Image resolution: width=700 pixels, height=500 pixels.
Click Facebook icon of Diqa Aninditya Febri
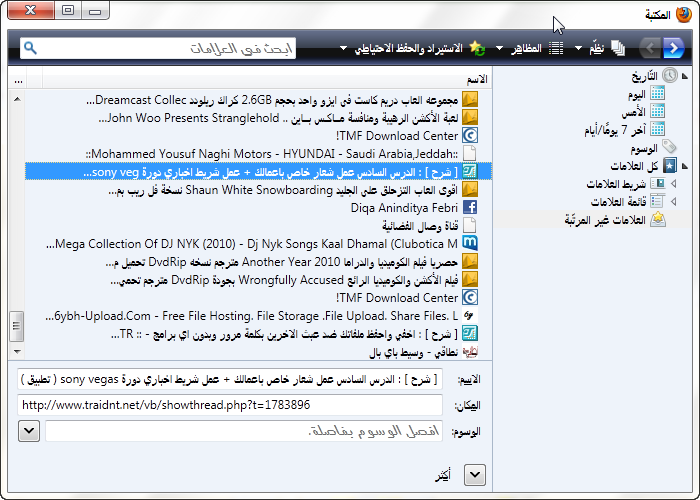click(470, 208)
